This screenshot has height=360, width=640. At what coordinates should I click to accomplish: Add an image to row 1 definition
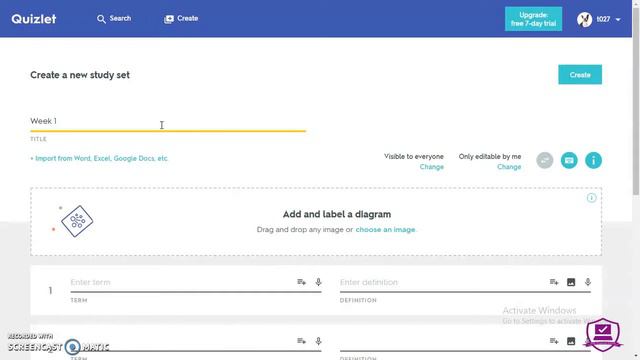571,282
